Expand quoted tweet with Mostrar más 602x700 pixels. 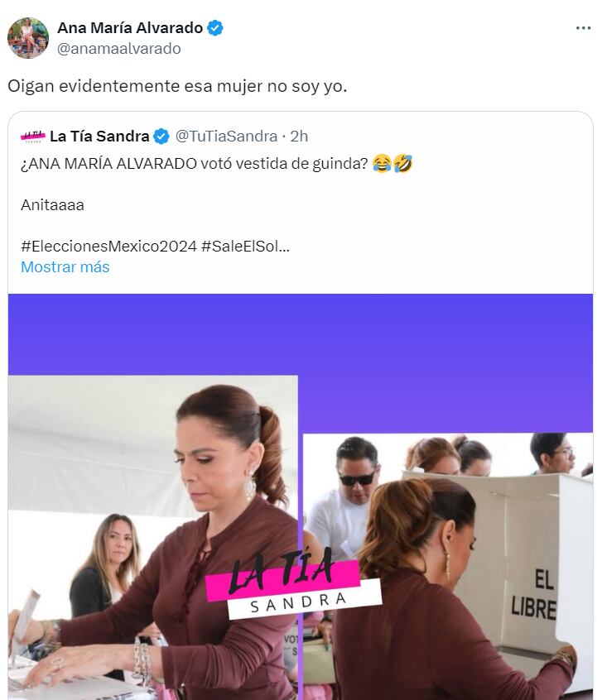pyautogui.click(x=65, y=267)
